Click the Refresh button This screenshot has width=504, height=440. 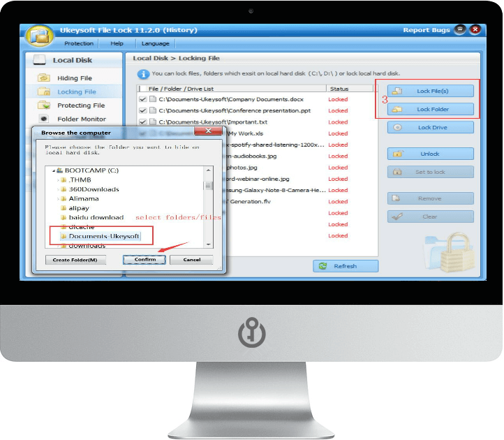coord(346,266)
